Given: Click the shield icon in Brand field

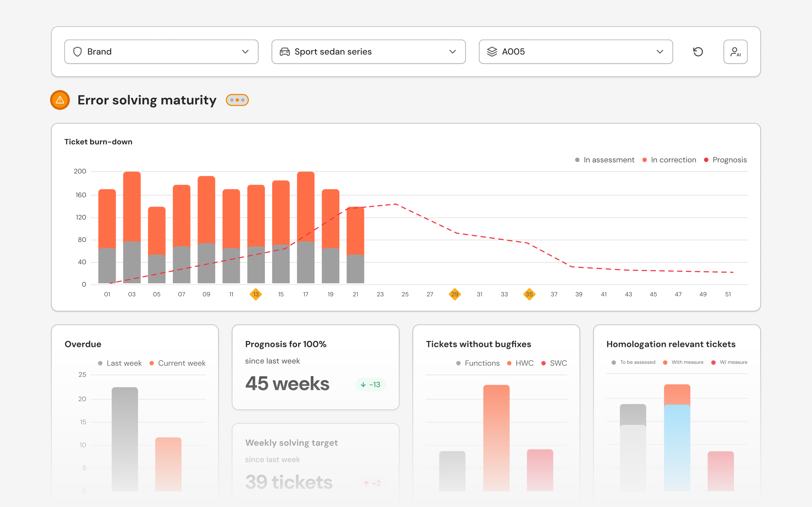Looking at the screenshot, I should 77,52.
